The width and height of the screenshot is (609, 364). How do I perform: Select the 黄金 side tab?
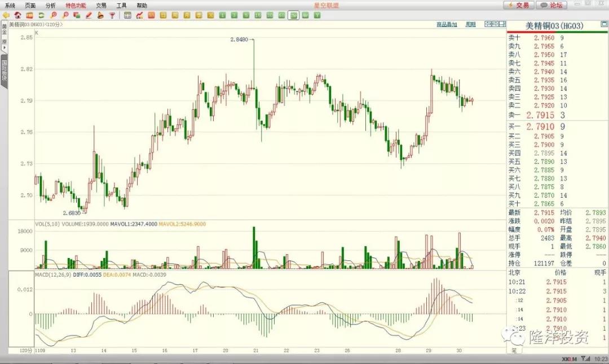pos(5,29)
